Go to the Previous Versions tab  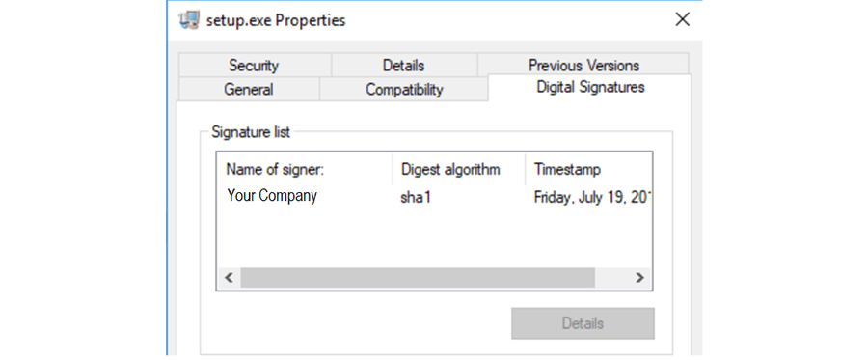point(583,66)
